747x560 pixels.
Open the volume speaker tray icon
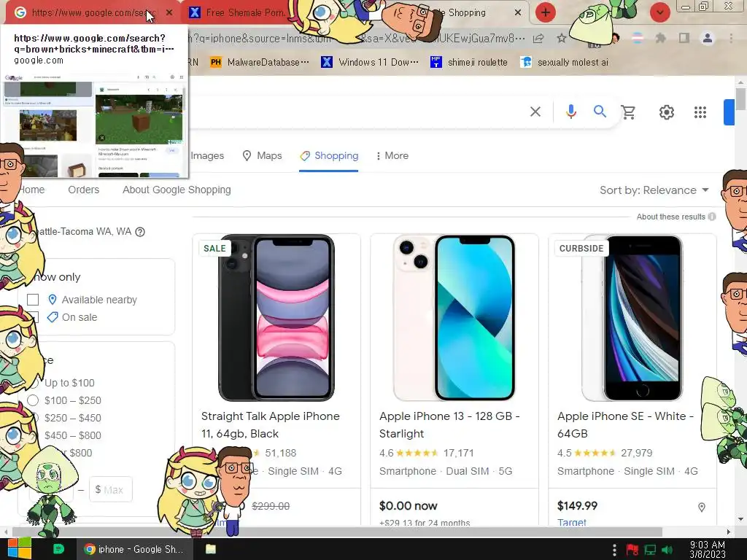(667, 550)
